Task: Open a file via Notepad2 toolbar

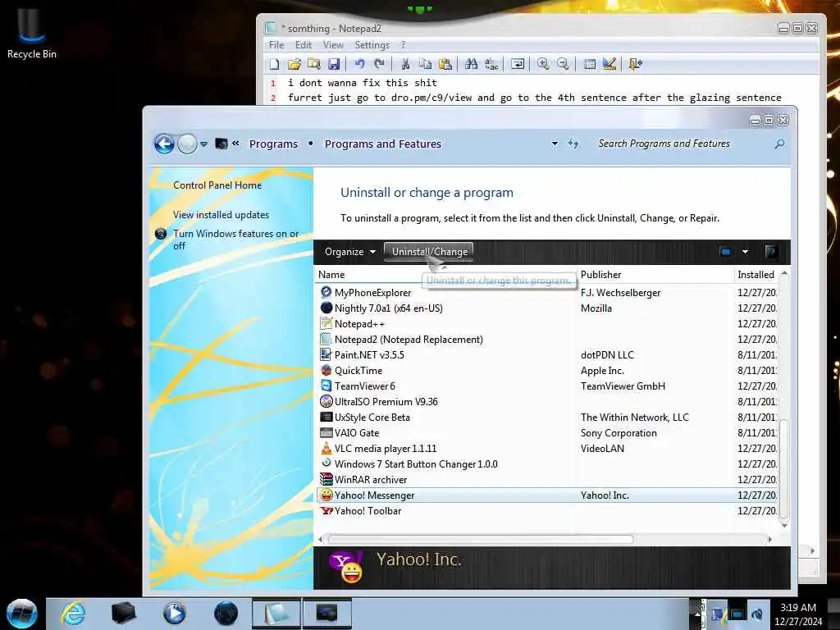Action: 294,64
